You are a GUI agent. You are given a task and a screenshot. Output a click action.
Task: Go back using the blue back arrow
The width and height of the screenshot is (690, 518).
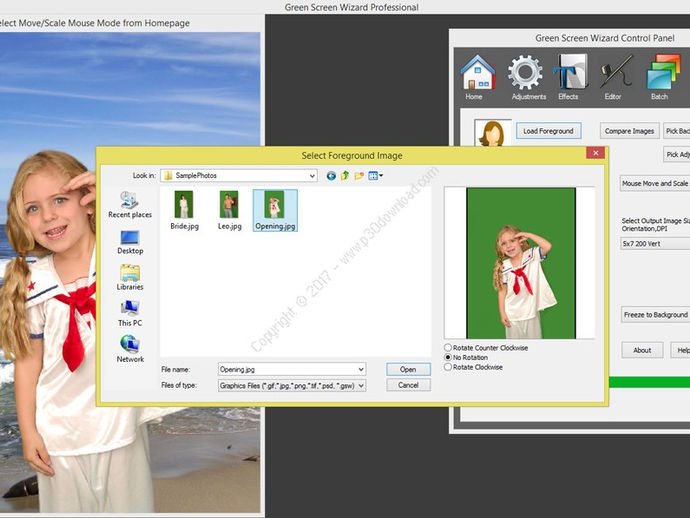click(x=331, y=176)
